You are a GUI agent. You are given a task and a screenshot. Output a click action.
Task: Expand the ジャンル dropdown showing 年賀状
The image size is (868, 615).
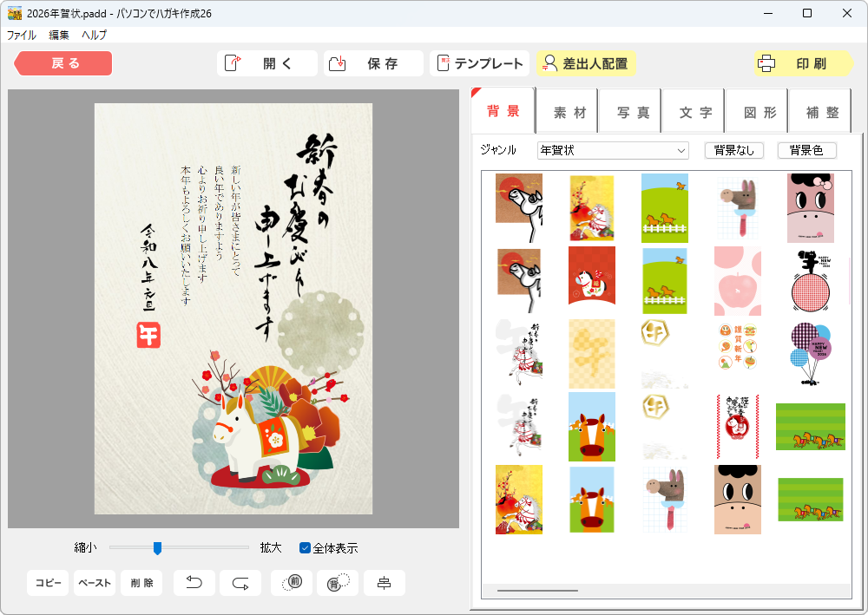click(x=613, y=150)
